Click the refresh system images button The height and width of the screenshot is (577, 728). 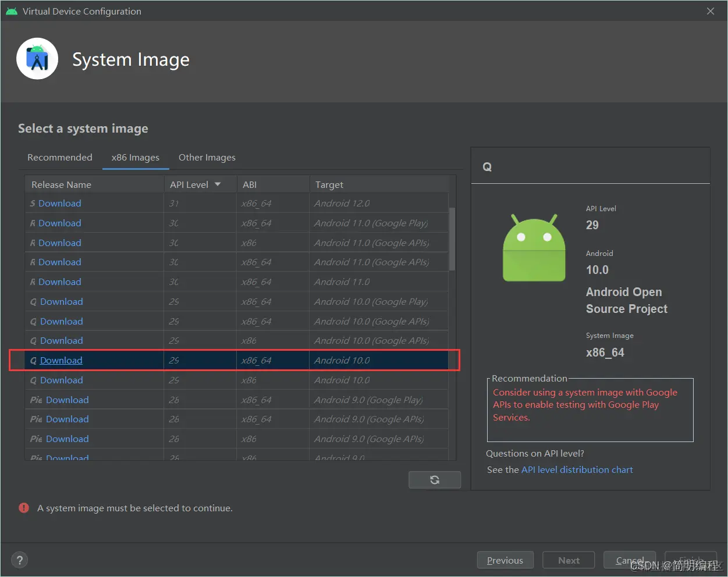(x=435, y=480)
